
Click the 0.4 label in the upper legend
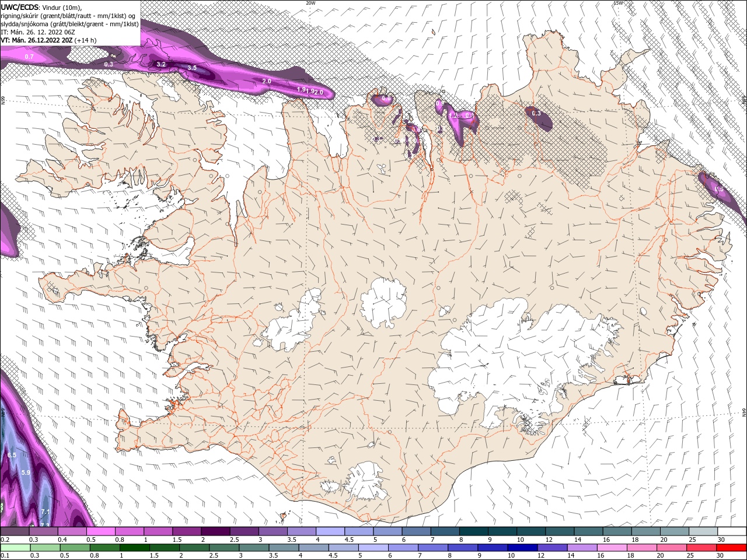coord(62,540)
